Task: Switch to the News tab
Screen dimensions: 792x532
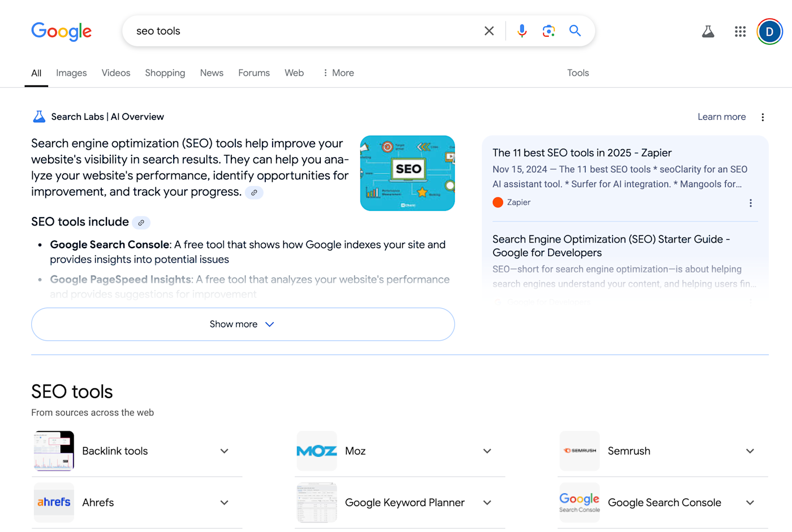Action: pyautogui.click(x=212, y=73)
